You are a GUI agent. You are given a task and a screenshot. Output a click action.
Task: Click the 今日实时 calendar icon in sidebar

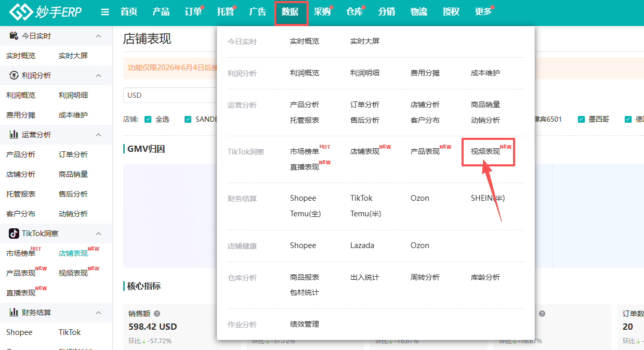pos(14,36)
